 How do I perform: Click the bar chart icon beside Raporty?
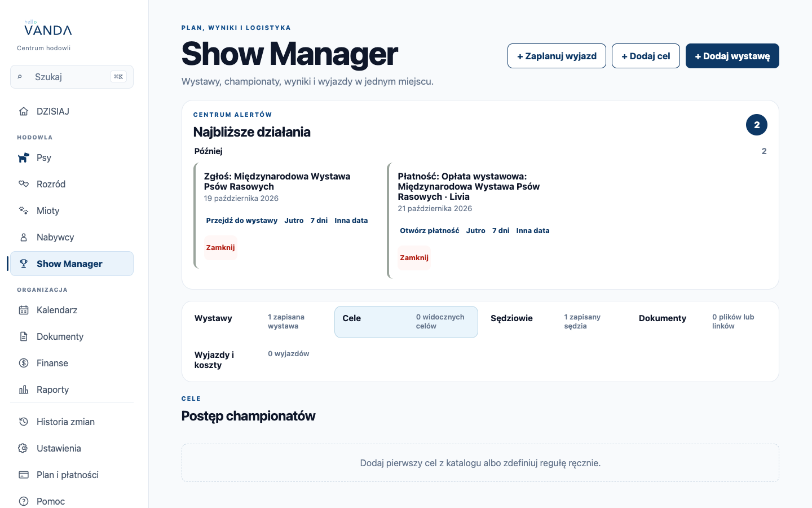[x=24, y=389]
